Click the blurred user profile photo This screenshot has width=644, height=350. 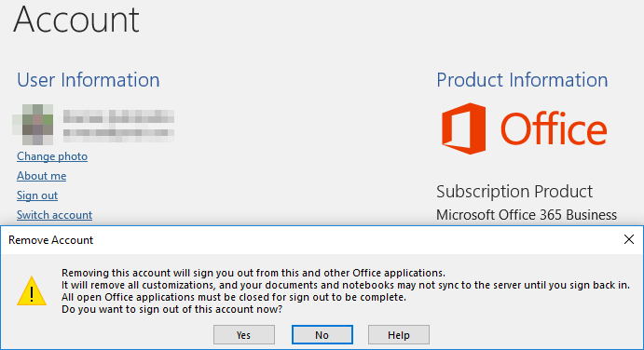[x=33, y=125]
